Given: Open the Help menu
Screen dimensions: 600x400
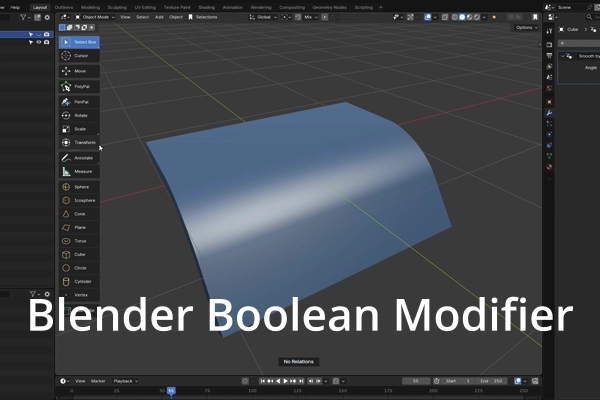Looking at the screenshot, I should [15, 7].
